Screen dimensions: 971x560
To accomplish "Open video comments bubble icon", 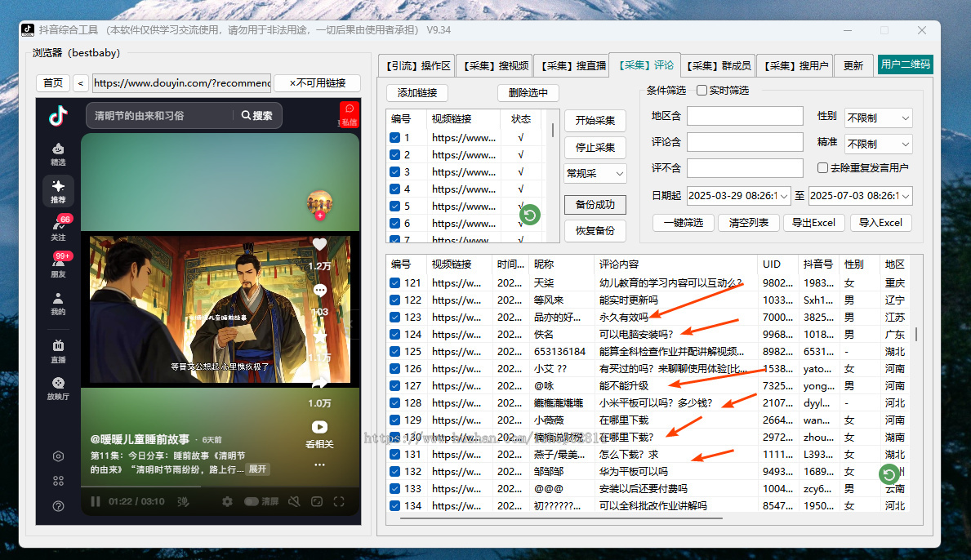I will (319, 291).
